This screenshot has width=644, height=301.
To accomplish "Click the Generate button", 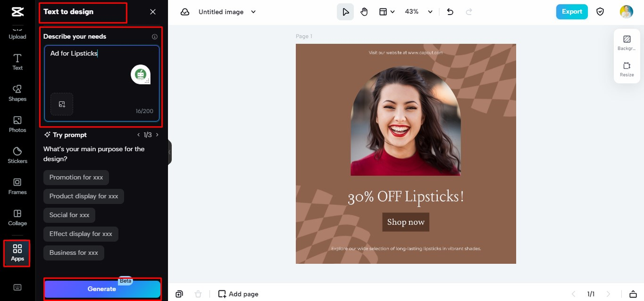I will (x=102, y=289).
